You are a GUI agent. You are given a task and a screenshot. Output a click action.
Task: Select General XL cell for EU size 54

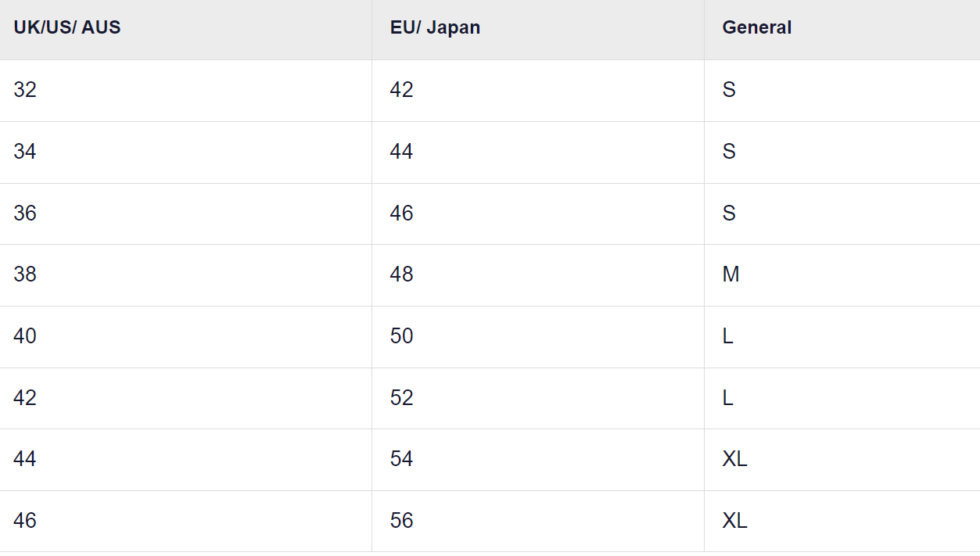click(734, 459)
